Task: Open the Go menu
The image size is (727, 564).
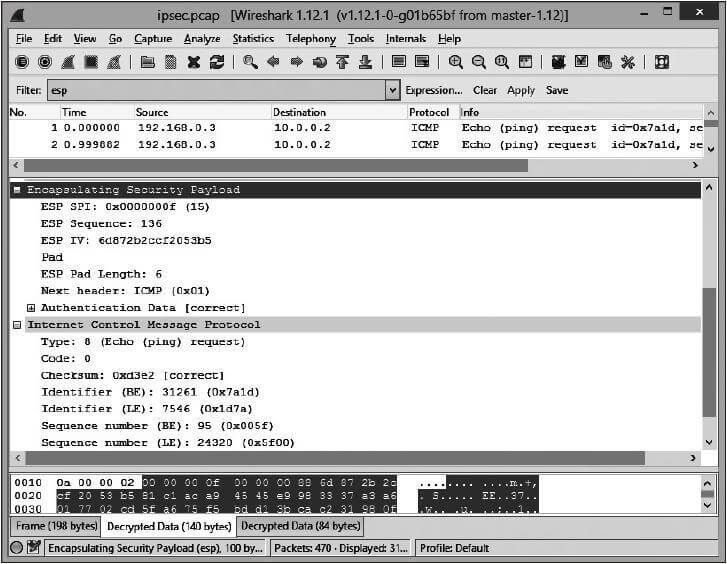Action: click(x=115, y=38)
